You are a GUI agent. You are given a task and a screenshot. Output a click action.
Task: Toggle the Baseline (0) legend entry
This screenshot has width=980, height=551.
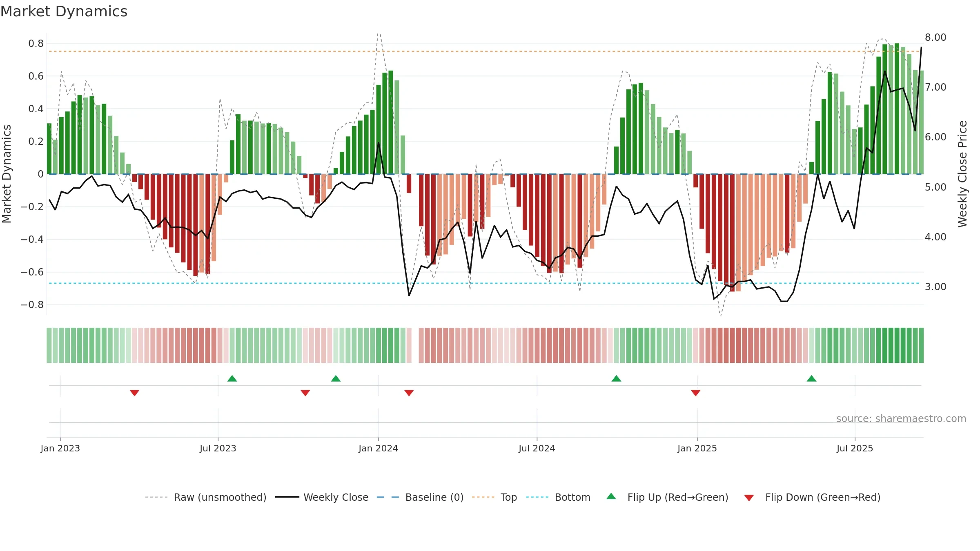coord(420,497)
